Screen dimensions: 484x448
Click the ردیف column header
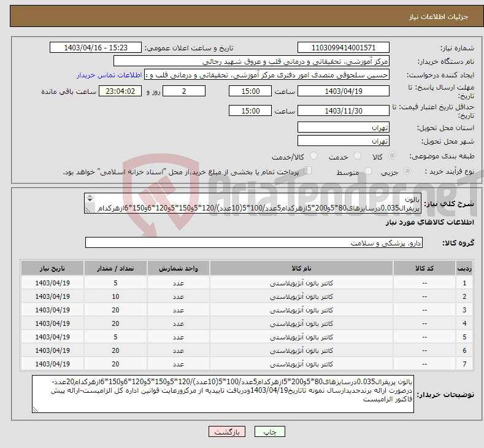coord(464,268)
